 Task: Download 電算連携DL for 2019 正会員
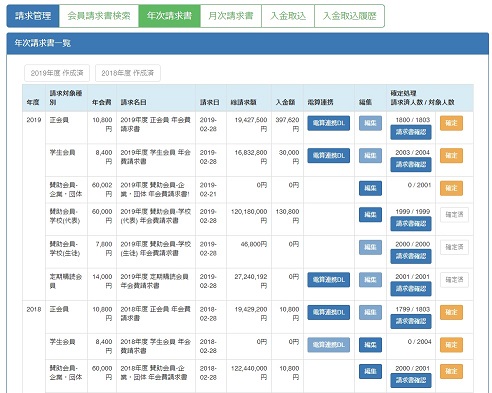[329, 123]
